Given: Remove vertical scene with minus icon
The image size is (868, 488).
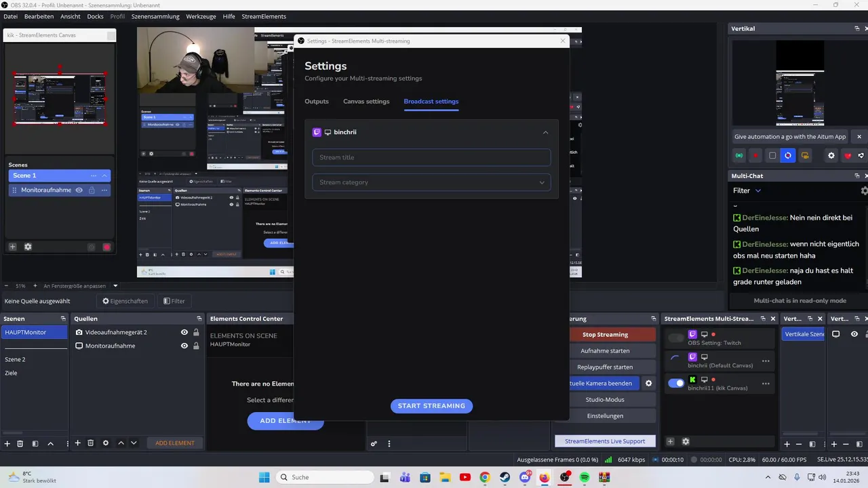Looking at the screenshot, I should [800, 444].
